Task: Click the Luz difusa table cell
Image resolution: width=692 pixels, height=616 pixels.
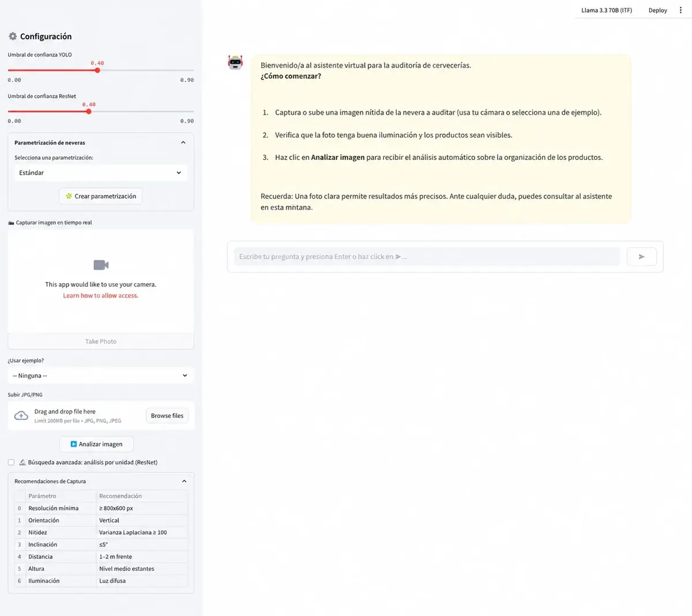Action: [142, 581]
